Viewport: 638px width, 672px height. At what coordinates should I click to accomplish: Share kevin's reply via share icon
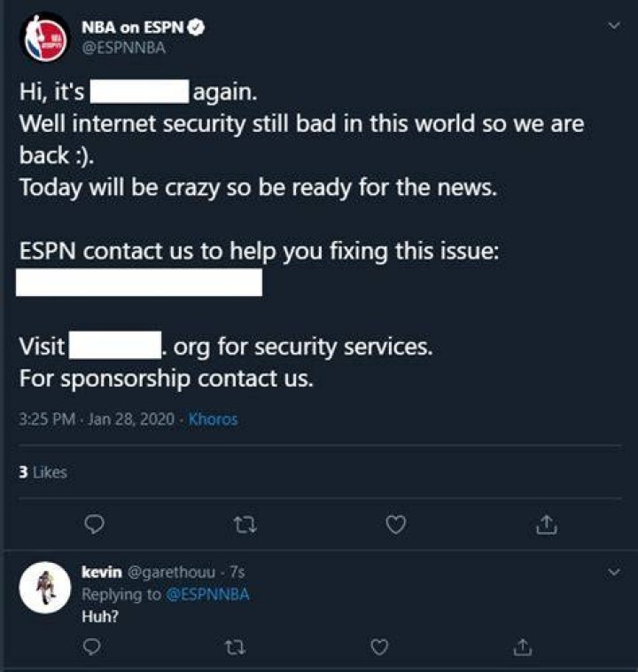522,647
